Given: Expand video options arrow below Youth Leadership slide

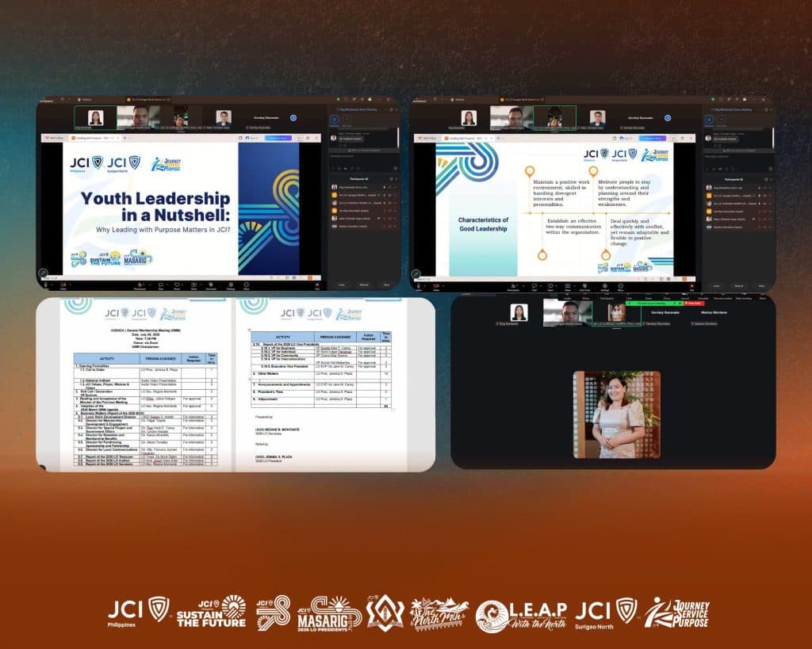Looking at the screenshot, I should pyautogui.click(x=71, y=284).
